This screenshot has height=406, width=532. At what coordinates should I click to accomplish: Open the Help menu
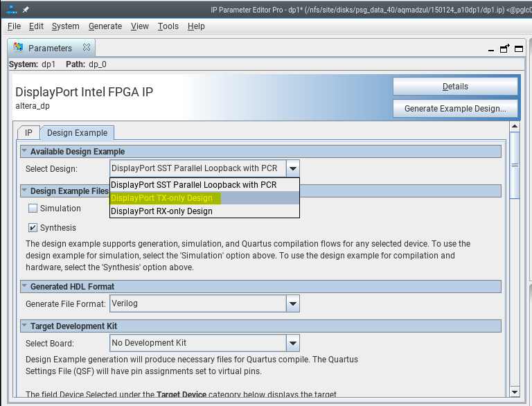tap(196, 26)
